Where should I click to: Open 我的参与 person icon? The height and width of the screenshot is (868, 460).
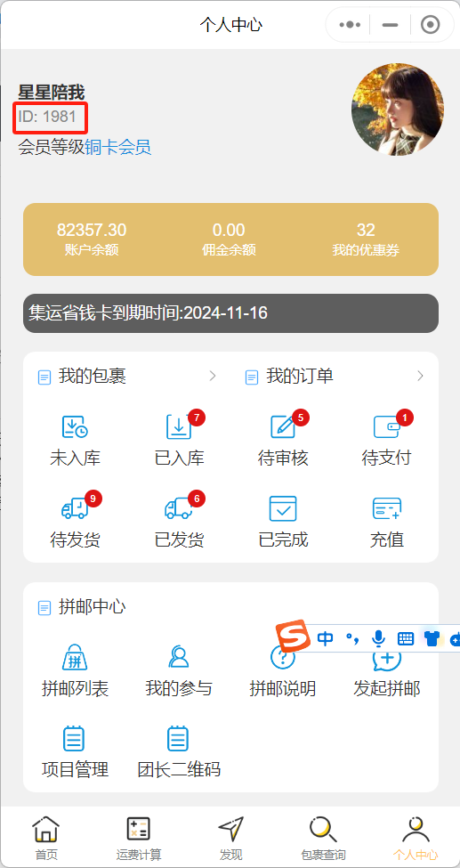(x=179, y=657)
